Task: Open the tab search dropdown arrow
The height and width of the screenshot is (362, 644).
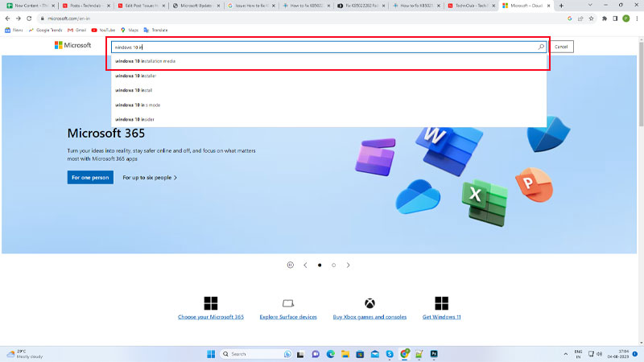Action: pos(590,6)
